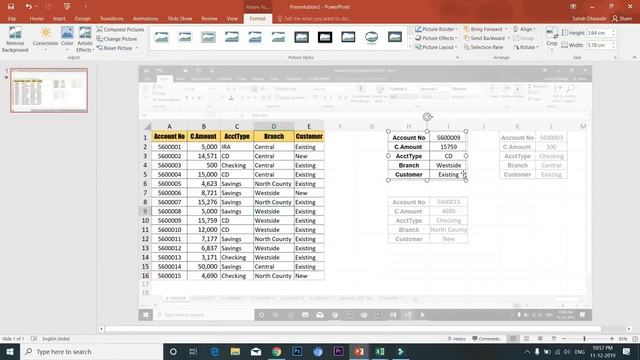Switch to the Insert tab
The height and width of the screenshot is (360, 640).
(x=59, y=19)
